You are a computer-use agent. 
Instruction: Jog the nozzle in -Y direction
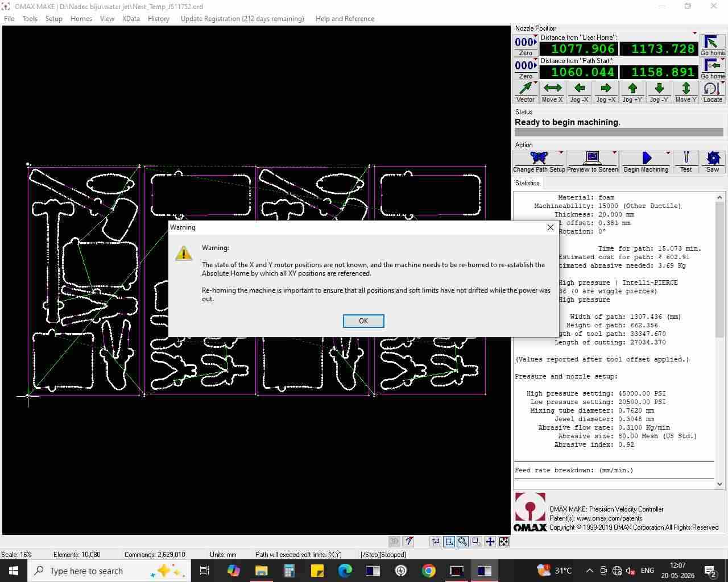coord(659,93)
